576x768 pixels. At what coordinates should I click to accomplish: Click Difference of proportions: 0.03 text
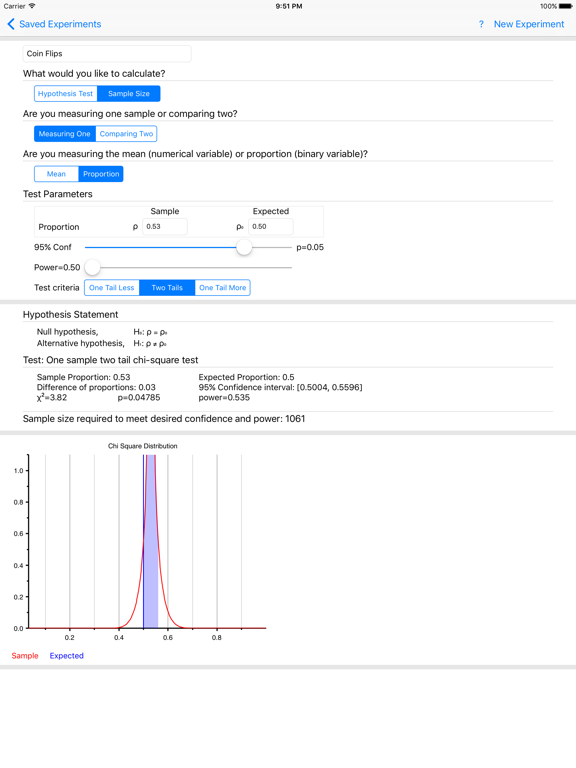pyautogui.click(x=96, y=387)
